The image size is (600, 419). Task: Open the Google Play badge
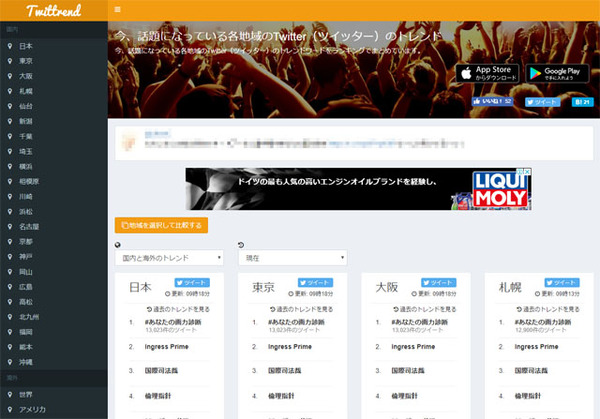pos(557,73)
